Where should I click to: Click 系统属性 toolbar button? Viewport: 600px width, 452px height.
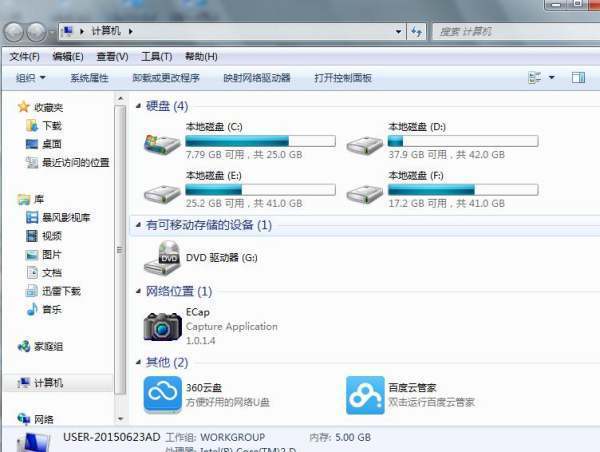(x=90, y=78)
